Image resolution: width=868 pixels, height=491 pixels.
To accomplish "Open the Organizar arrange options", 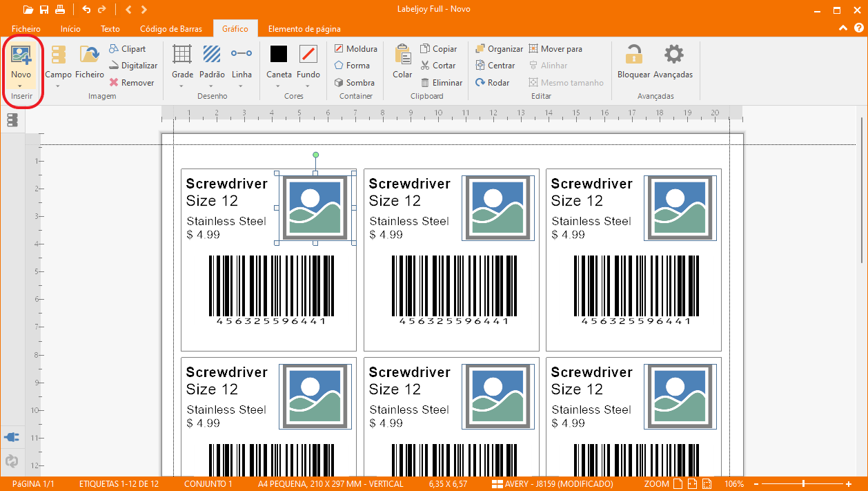I will pyautogui.click(x=499, y=49).
